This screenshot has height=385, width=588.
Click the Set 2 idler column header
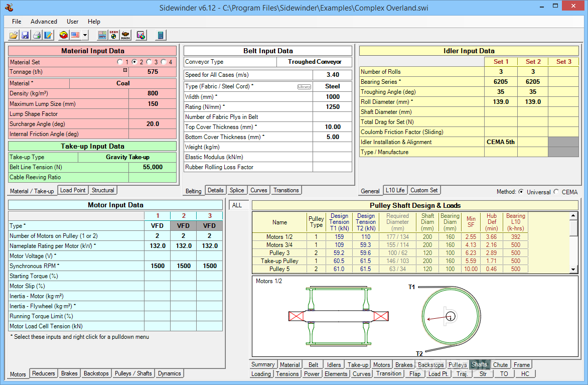(533, 62)
